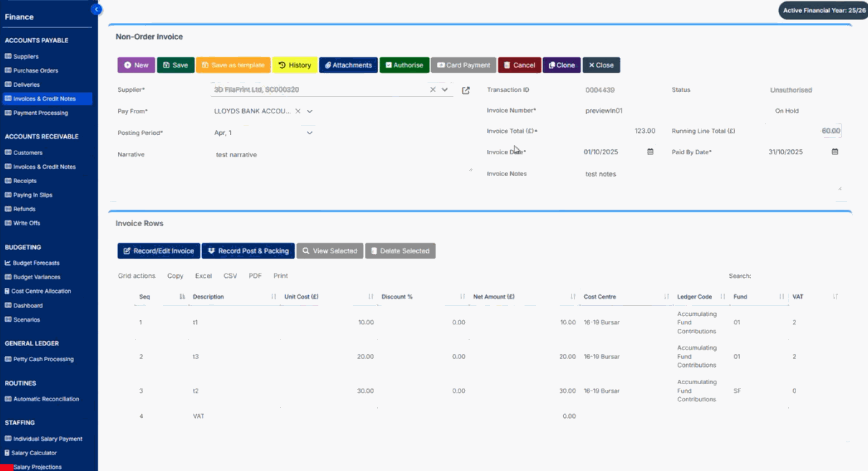Open the Paid By Date calendar picker
868x471 pixels.
tap(835, 152)
